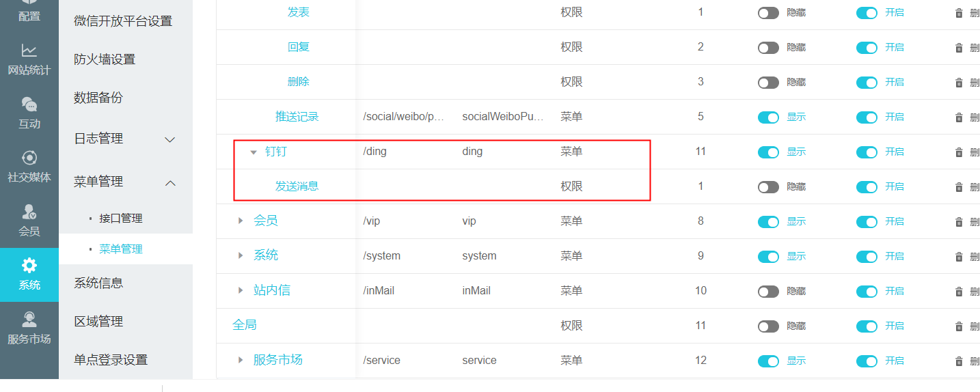Enable display switch for 站内信
The width and height of the screenshot is (980, 392).
[768, 291]
